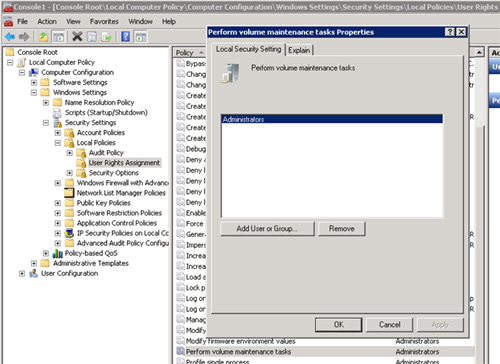Click the Computer Configuration computer icon
The image size is (500, 364).
pyautogui.click(x=34, y=72)
